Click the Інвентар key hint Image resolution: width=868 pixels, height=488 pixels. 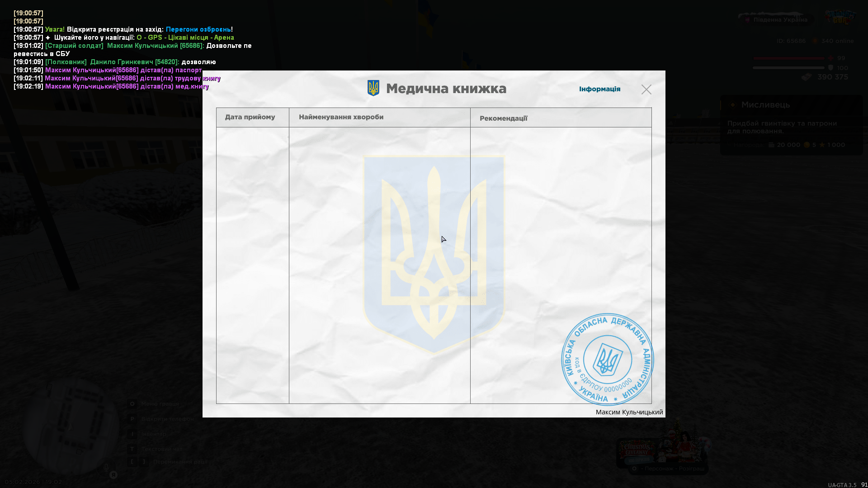(153, 434)
